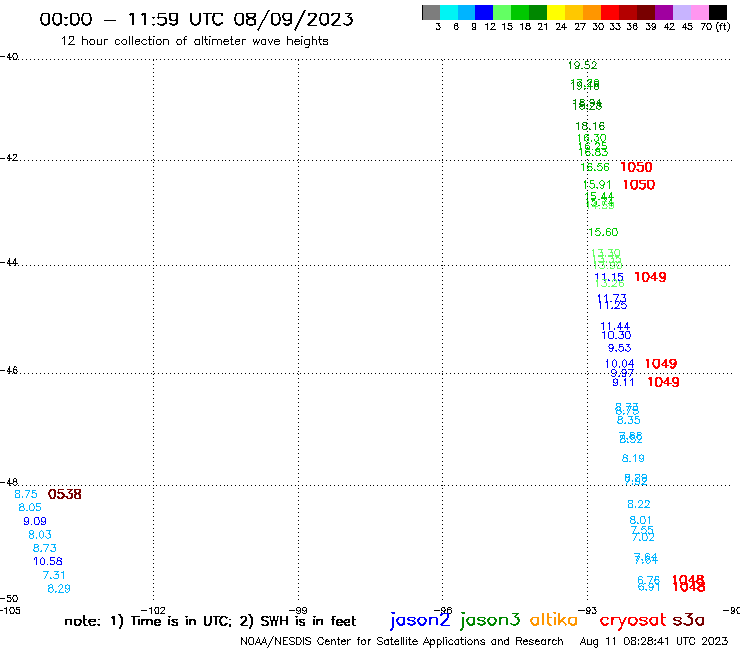740x650 pixels.
Task: Click the wave height value 8.35
Action: pyautogui.click(x=629, y=420)
